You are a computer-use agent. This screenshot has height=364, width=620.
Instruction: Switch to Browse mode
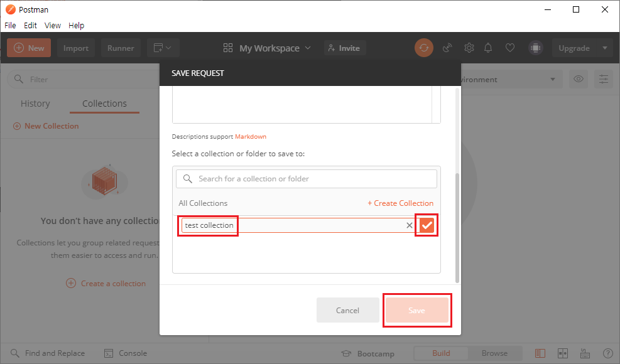pos(494,353)
